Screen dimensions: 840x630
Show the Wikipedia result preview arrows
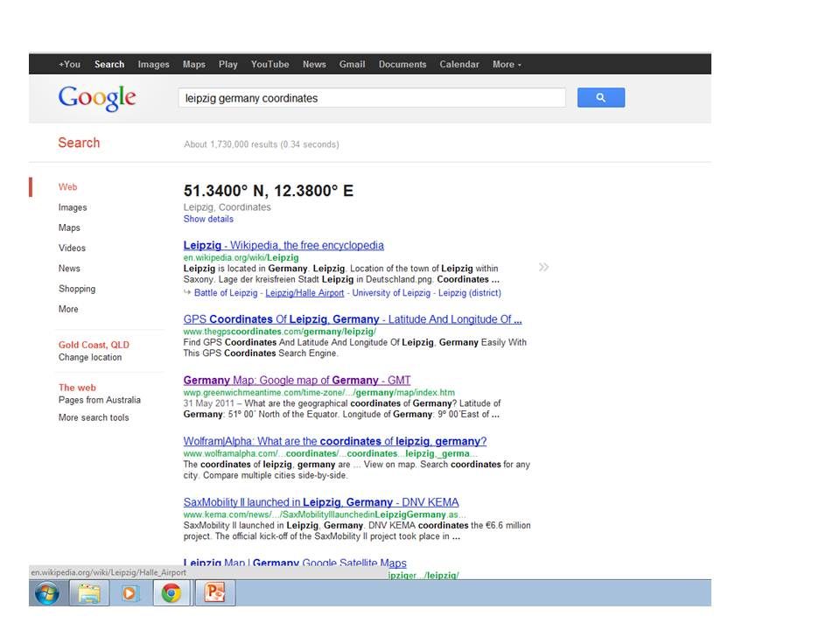[543, 267]
